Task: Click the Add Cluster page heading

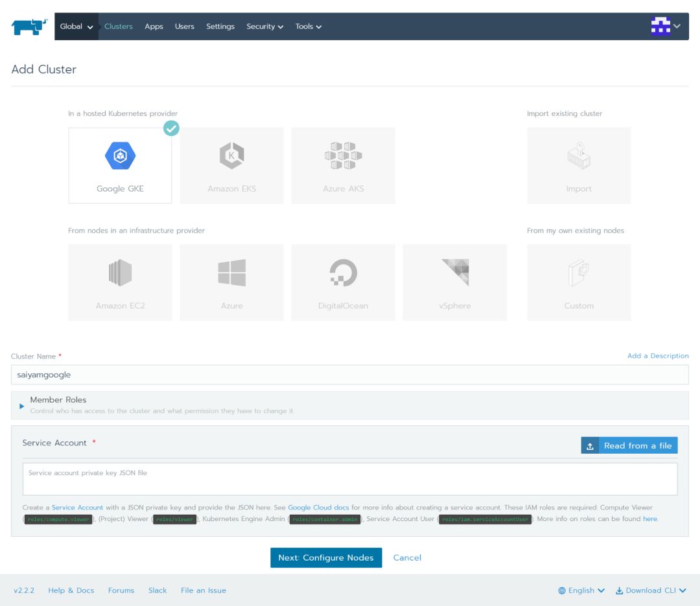Action: pos(44,69)
